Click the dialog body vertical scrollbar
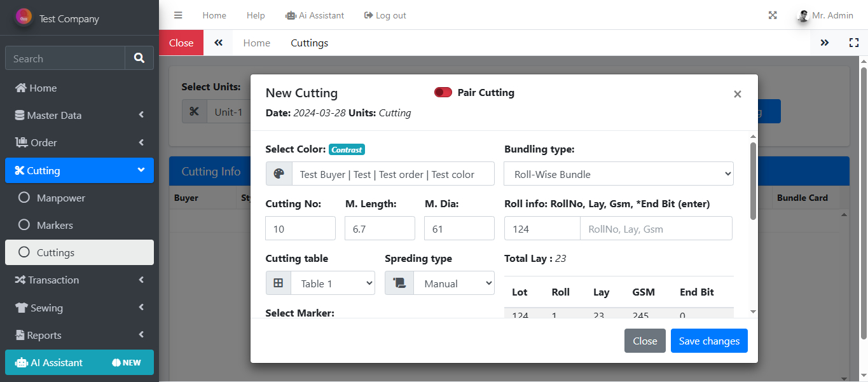 (x=753, y=181)
